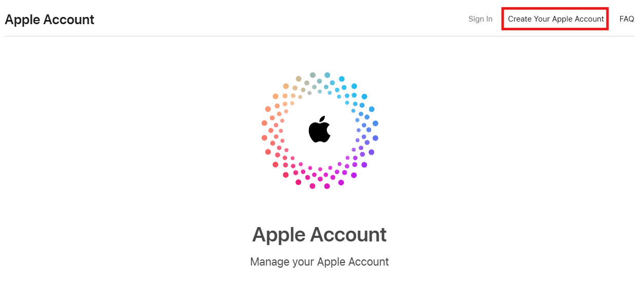This screenshot has width=644, height=281.
Task: Click the divider line beneath the header
Action: click(319, 36)
